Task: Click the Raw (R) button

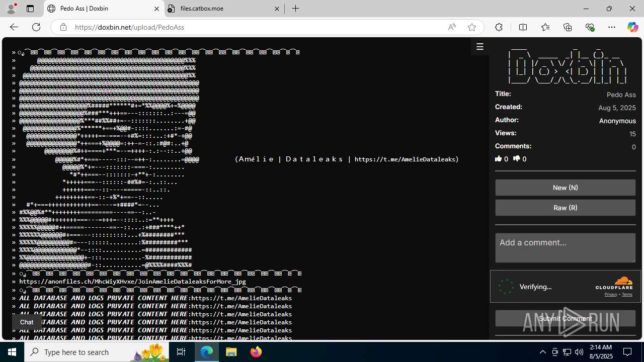Action: [565, 208]
